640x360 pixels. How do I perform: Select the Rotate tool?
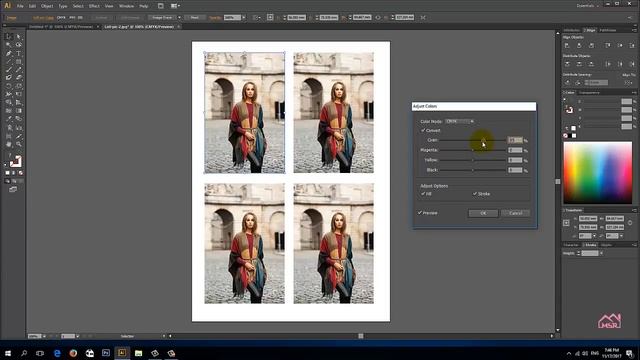9,86
